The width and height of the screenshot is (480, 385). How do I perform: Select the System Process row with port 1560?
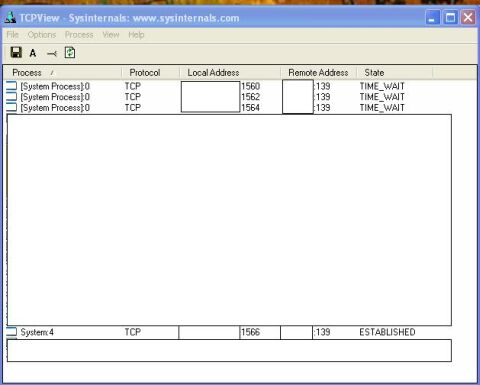[205, 86]
